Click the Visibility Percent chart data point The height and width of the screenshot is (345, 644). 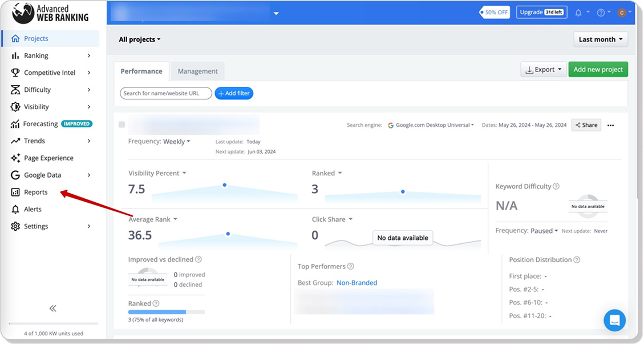[x=225, y=185]
